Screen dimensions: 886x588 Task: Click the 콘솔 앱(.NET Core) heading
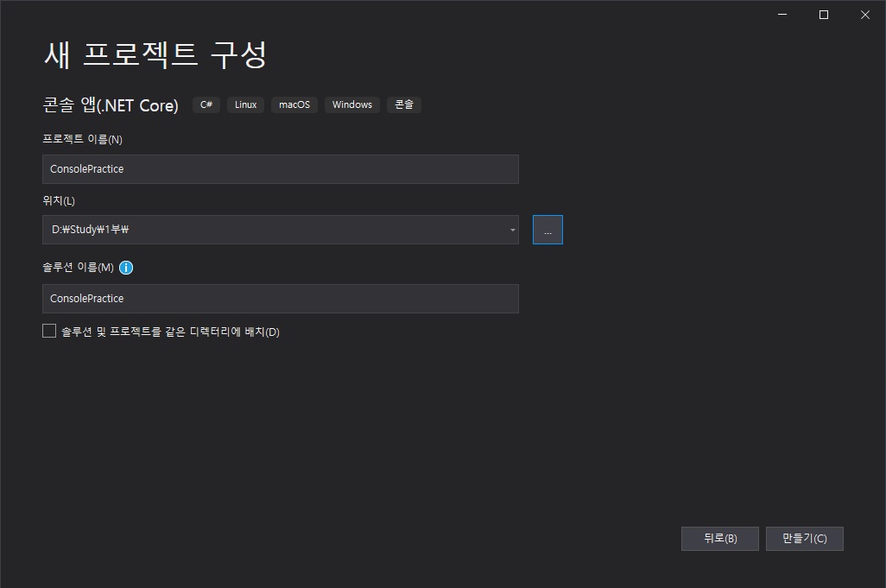111,105
